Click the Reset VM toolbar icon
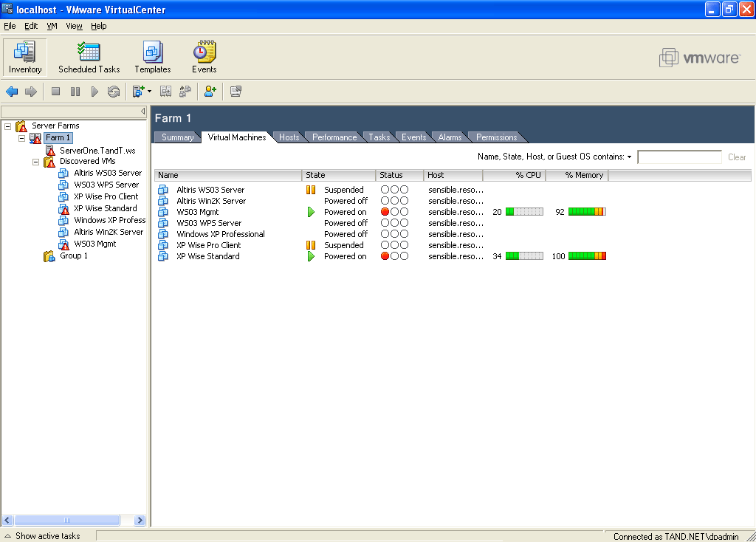The height and width of the screenshot is (542, 756). coord(113,92)
